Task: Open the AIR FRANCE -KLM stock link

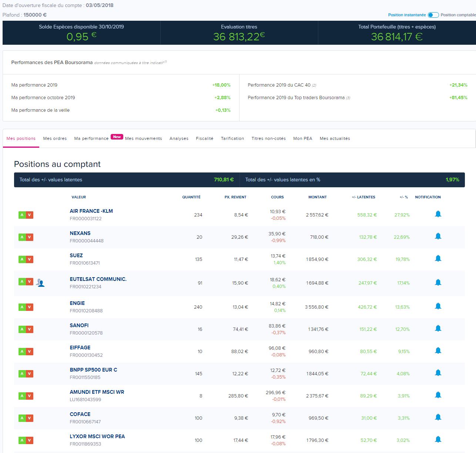Action: 91,211
